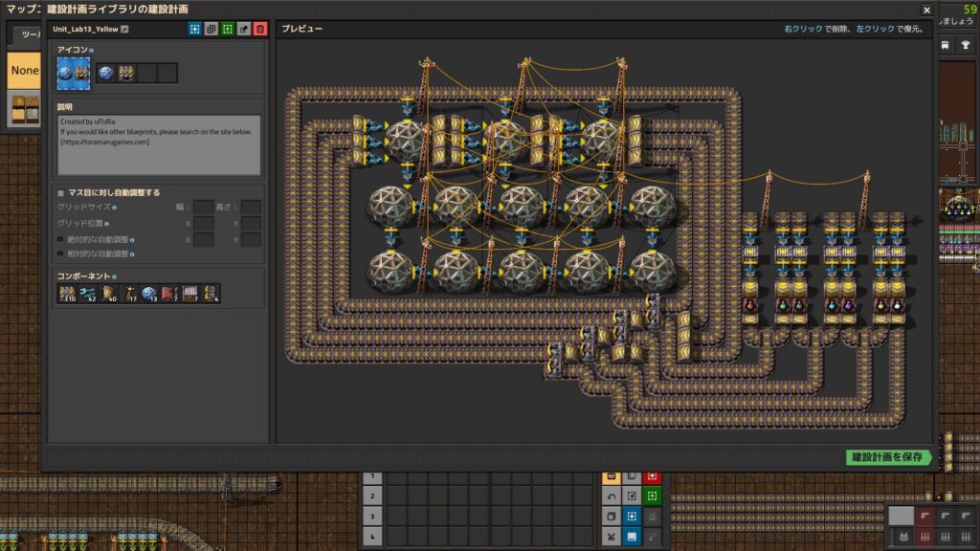The height and width of the screenshot is (551, 980).
Task: Click the trophy achievements icon at top right
Action: 967,45
